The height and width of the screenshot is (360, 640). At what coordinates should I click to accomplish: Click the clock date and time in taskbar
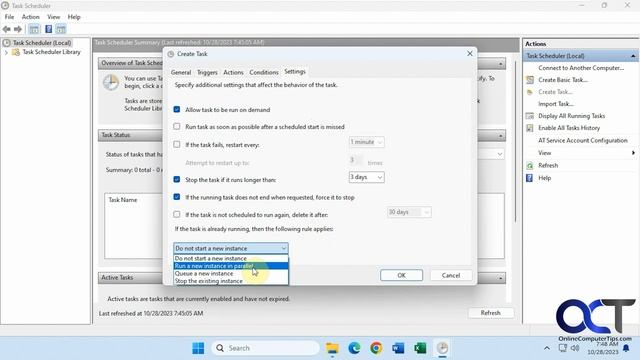(603, 348)
